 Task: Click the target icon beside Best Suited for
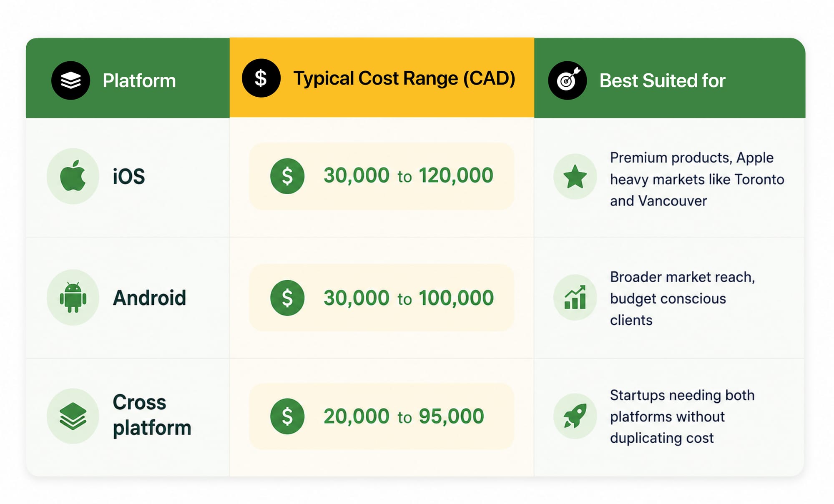click(x=567, y=80)
